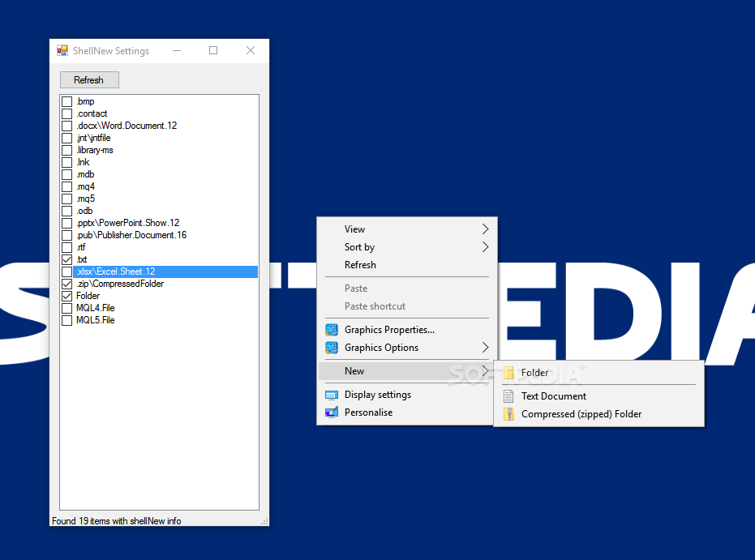Click the Compressed zipped Folder icon

(x=508, y=414)
